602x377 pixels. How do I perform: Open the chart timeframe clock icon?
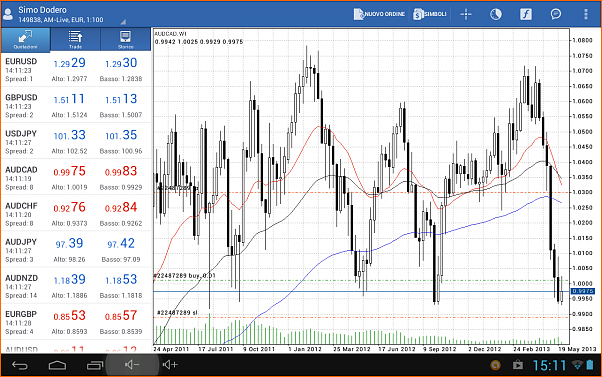(x=496, y=14)
